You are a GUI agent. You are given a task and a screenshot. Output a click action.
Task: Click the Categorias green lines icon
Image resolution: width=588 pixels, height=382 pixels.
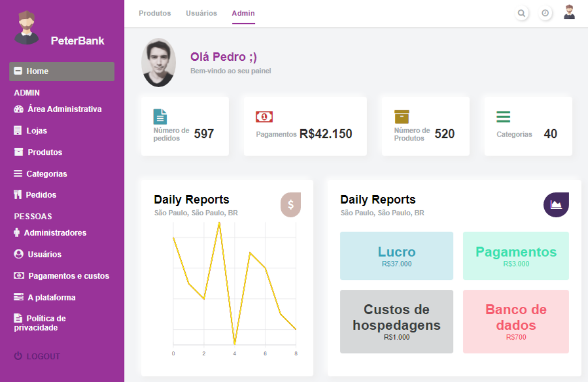click(503, 117)
